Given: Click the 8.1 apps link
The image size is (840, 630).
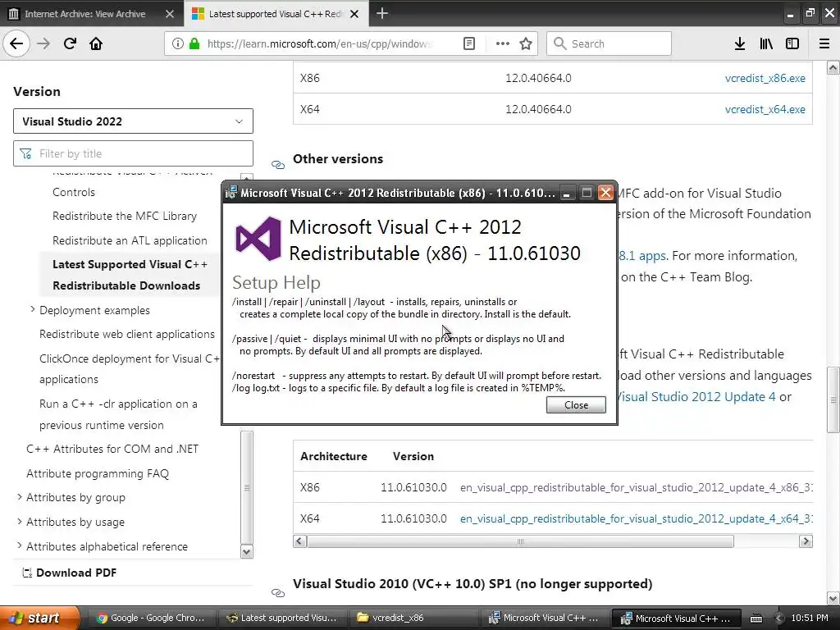Looking at the screenshot, I should pos(642,256).
